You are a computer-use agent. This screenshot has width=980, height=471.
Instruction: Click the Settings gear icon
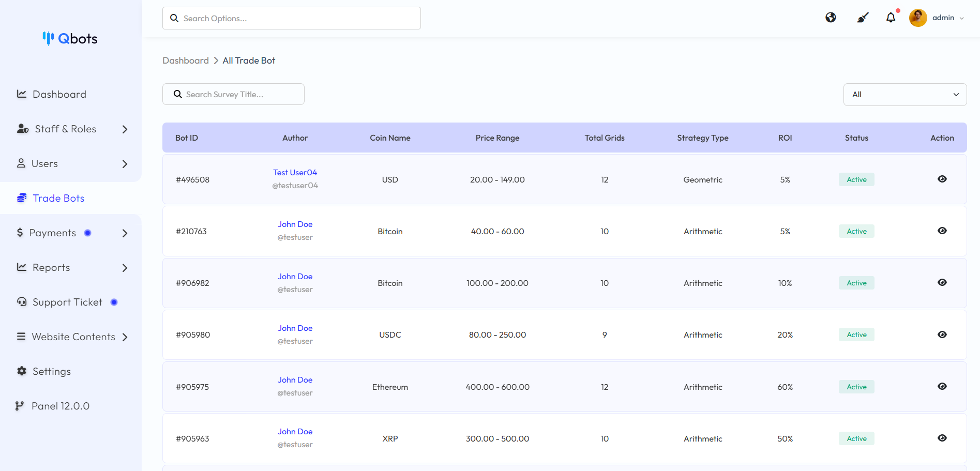pyautogui.click(x=21, y=371)
